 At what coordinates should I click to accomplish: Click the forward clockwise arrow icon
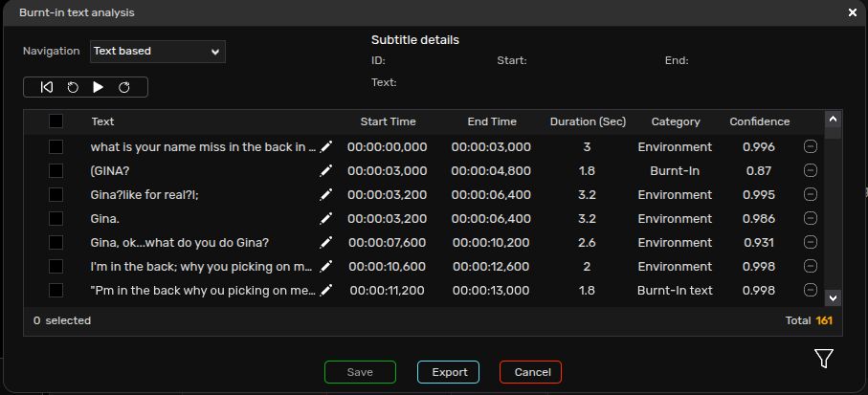click(124, 87)
